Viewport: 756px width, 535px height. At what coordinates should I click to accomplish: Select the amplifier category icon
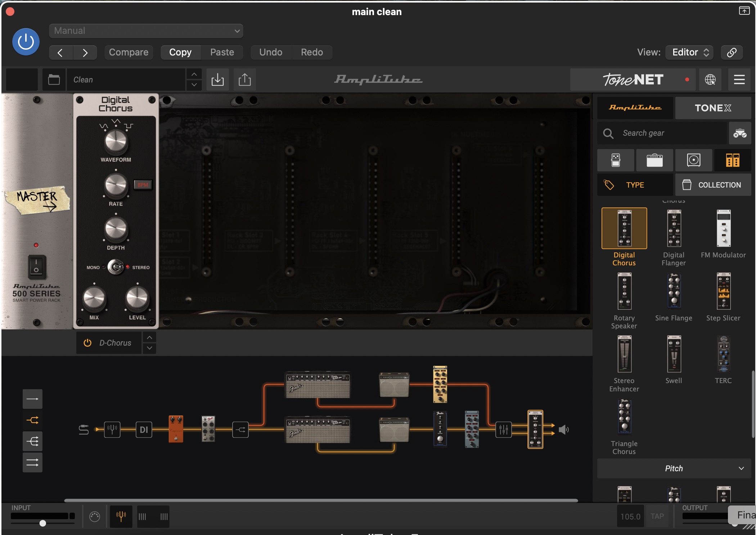tap(654, 160)
